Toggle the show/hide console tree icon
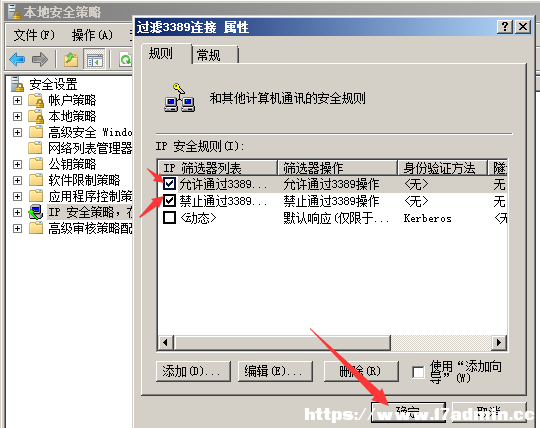The height and width of the screenshot is (428, 540). 95,60
